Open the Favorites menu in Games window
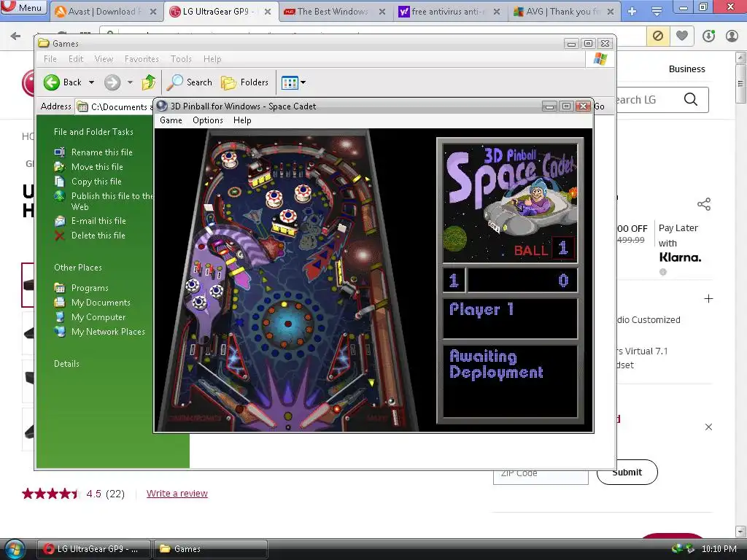This screenshot has width=747, height=560. tap(142, 59)
